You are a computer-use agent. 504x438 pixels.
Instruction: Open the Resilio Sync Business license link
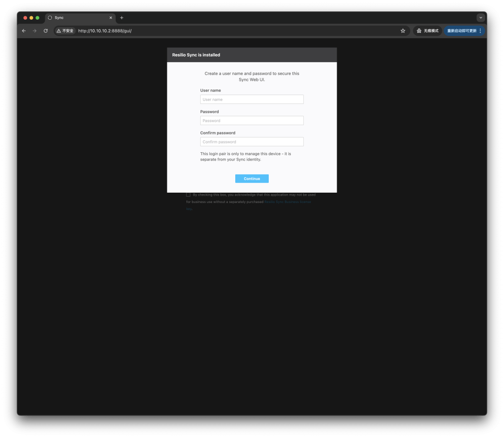287,202
